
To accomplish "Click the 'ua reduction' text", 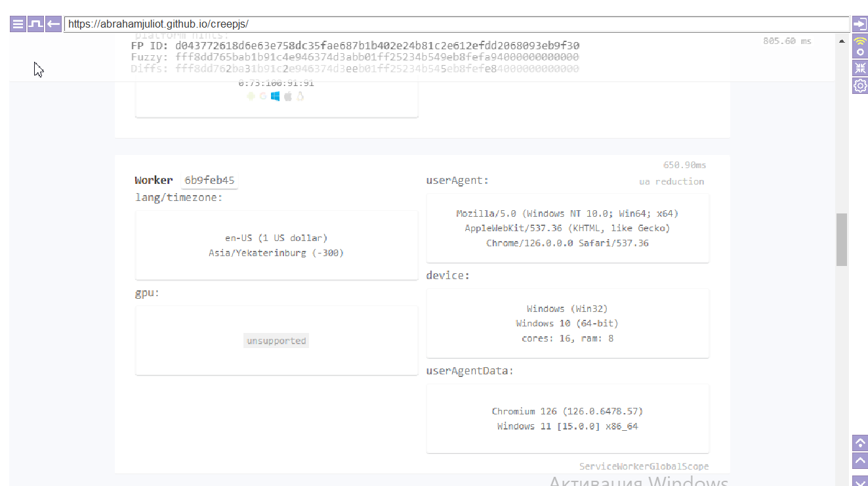I will 671,181.
